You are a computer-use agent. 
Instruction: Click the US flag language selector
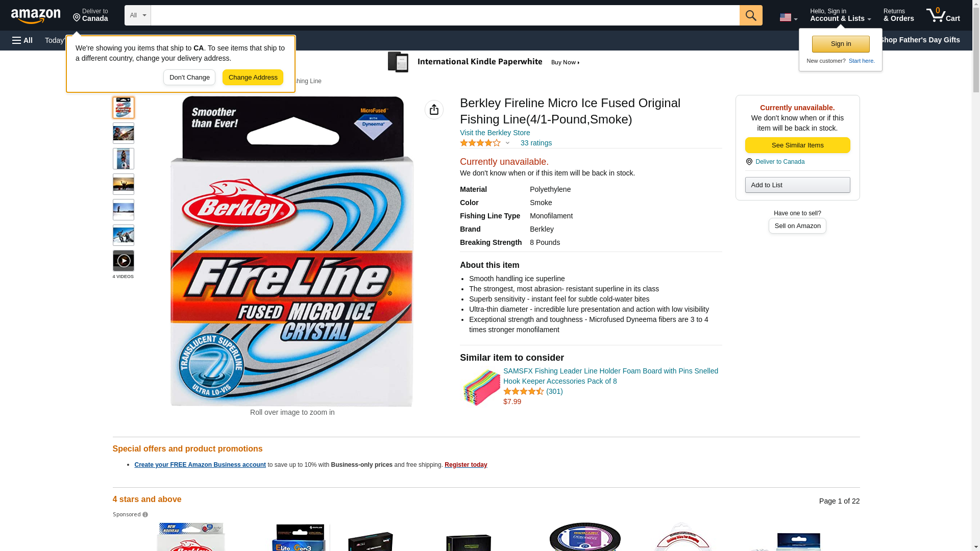pos(788,17)
